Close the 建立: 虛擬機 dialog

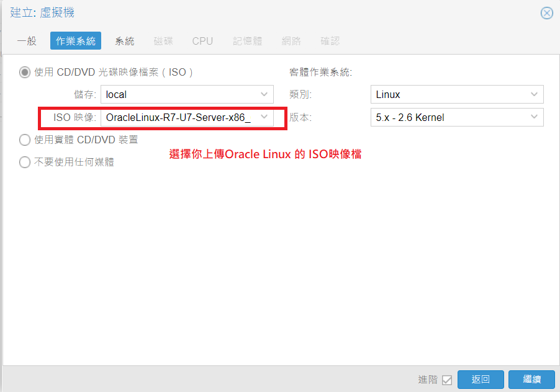point(546,13)
